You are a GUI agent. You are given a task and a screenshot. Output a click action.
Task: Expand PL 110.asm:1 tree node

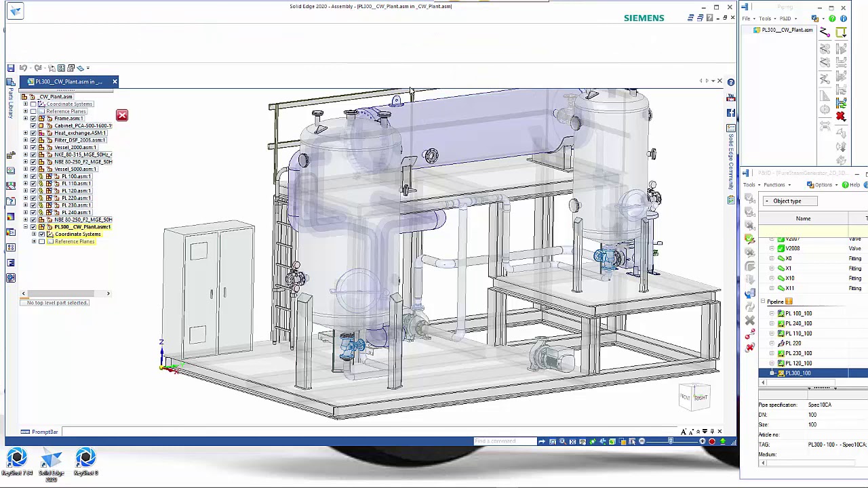26,184
